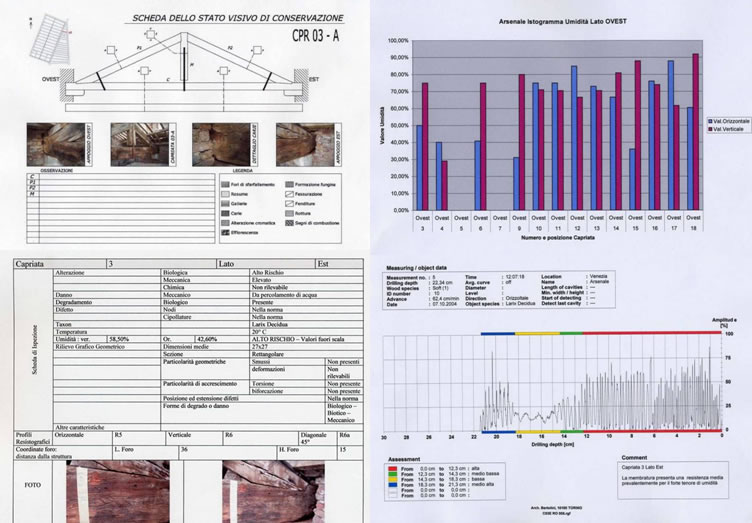The image size is (752, 523).
Task: Click row 'C' in the Osservazioni table
Action: [x=121, y=177]
